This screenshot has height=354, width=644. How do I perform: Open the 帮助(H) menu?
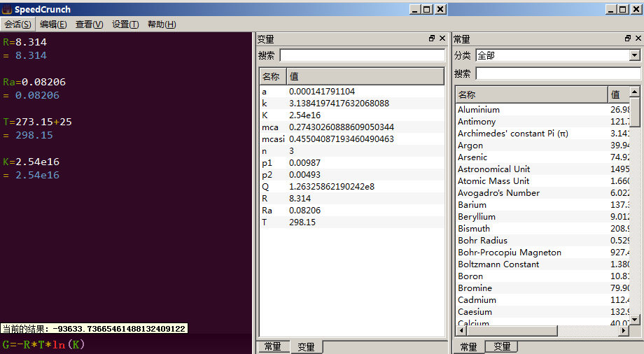[x=162, y=24]
